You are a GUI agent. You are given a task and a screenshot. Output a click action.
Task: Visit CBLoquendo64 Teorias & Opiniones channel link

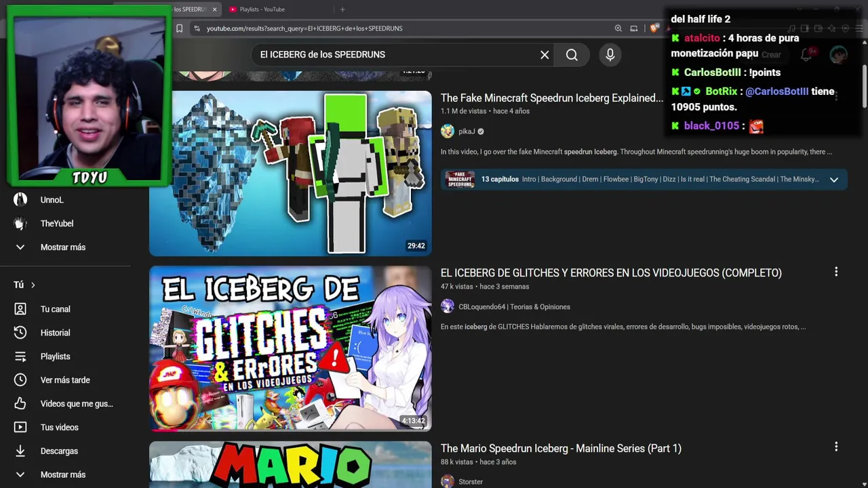tap(514, 307)
